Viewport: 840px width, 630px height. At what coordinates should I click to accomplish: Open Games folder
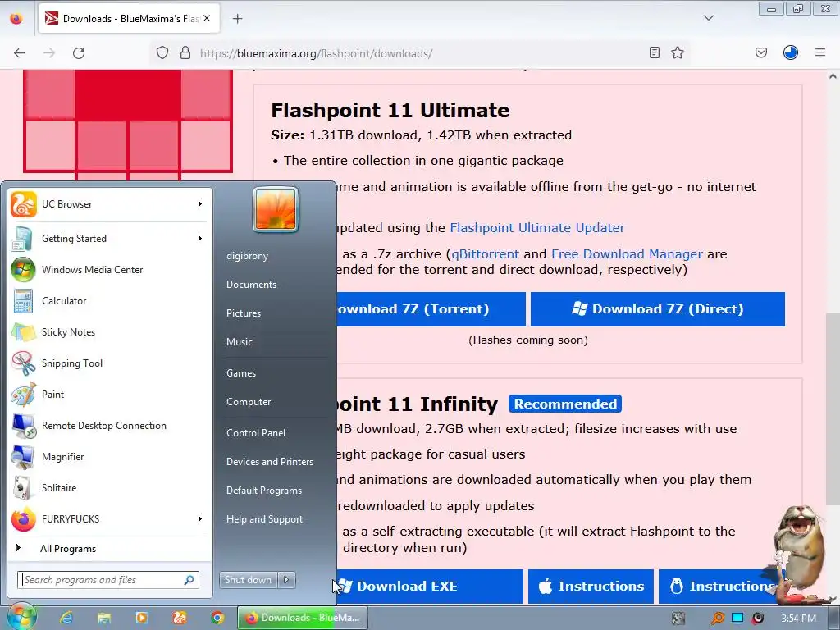click(241, 373)
